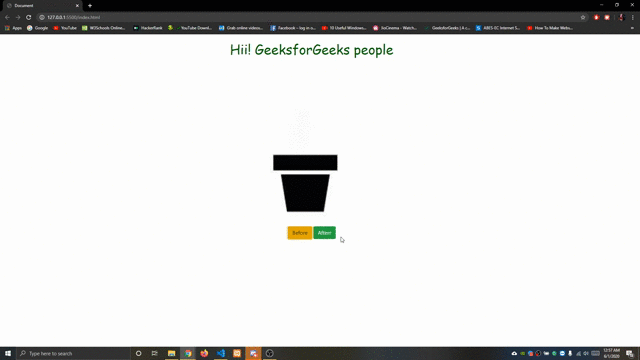
Task: Open the YouTube bookmark
Action: [x=65, y=28]
